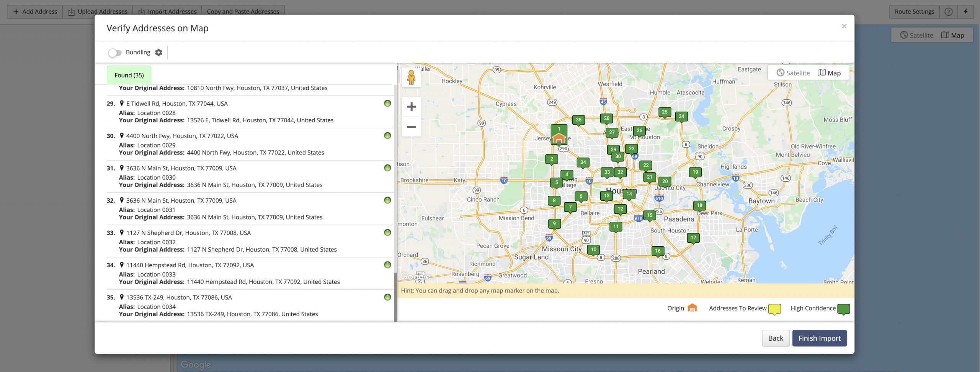Select map marker 8
Screen dimensions: 980x372
coord(554,201)
